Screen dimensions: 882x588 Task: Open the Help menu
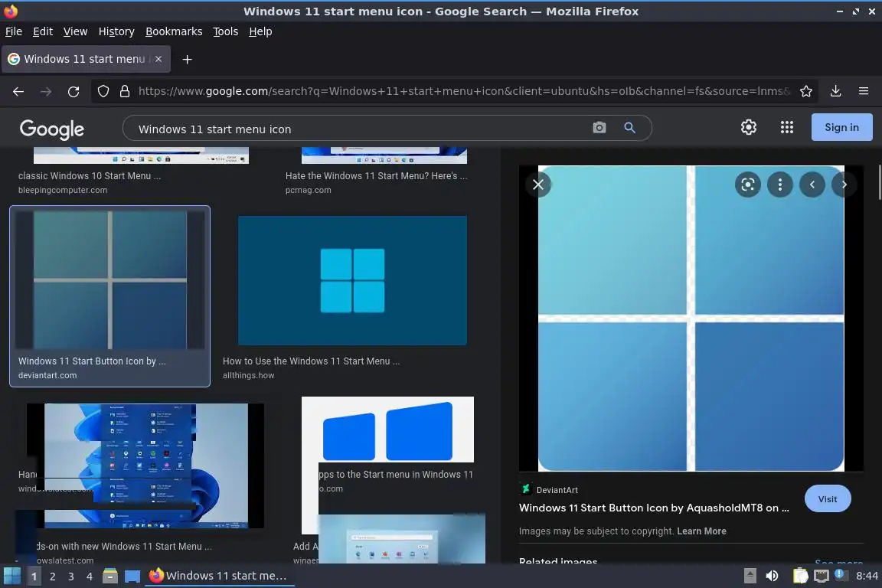coord(260,31)
